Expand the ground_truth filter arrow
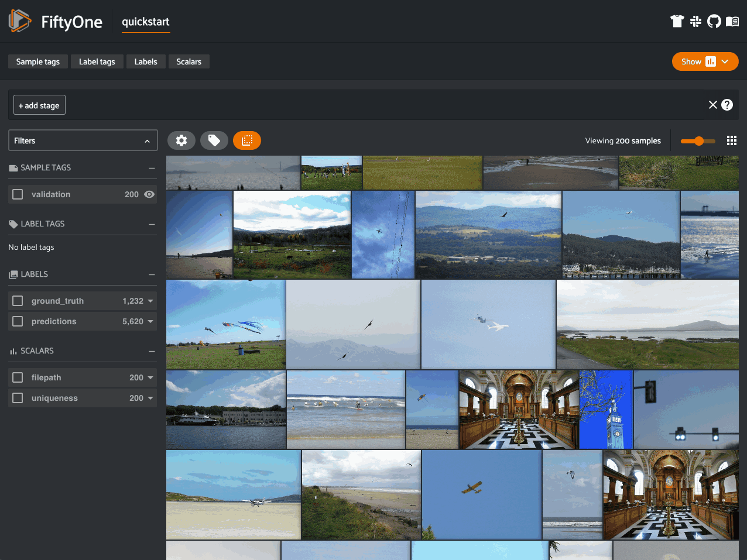Viewport: 747px width, 560px height. click(150, 301)
